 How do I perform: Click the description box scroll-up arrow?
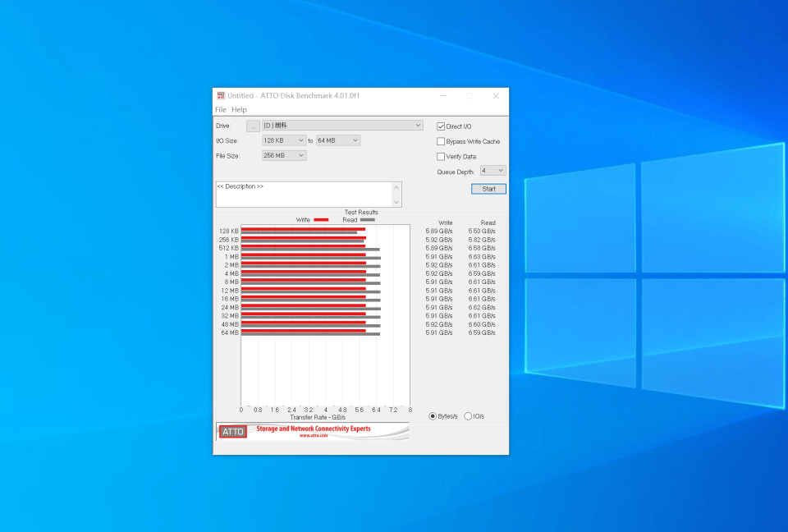tap(397, 187)
